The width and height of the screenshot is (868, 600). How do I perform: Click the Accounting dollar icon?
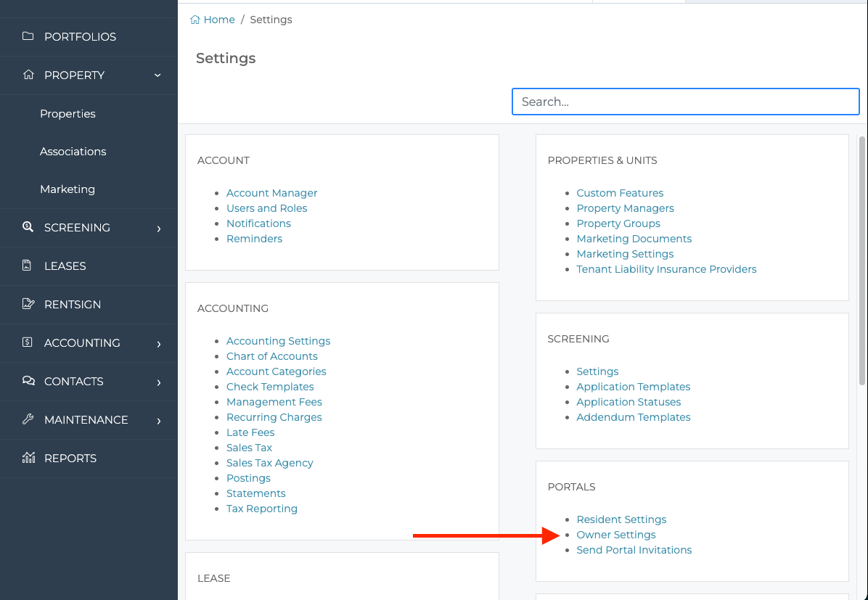tap(27, 342)
